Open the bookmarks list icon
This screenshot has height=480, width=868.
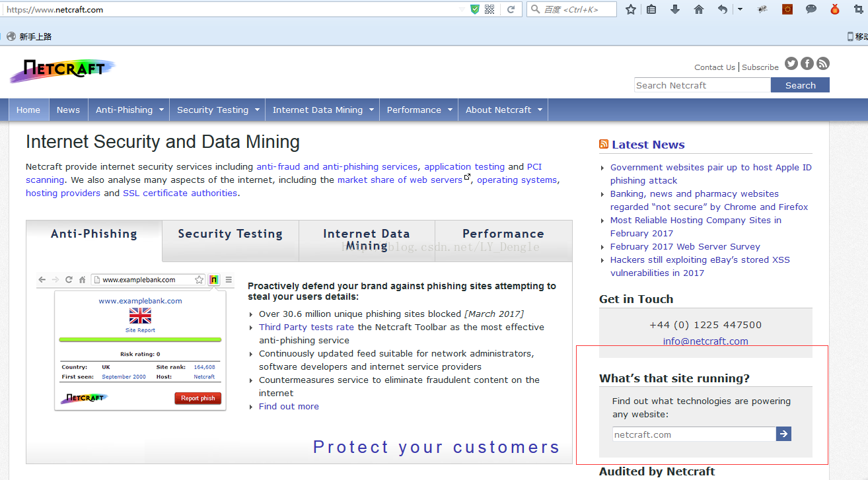coord(651,9)
